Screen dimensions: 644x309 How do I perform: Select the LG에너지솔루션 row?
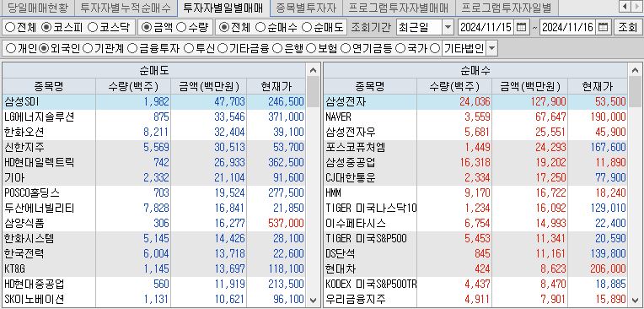tap(154, 117)
